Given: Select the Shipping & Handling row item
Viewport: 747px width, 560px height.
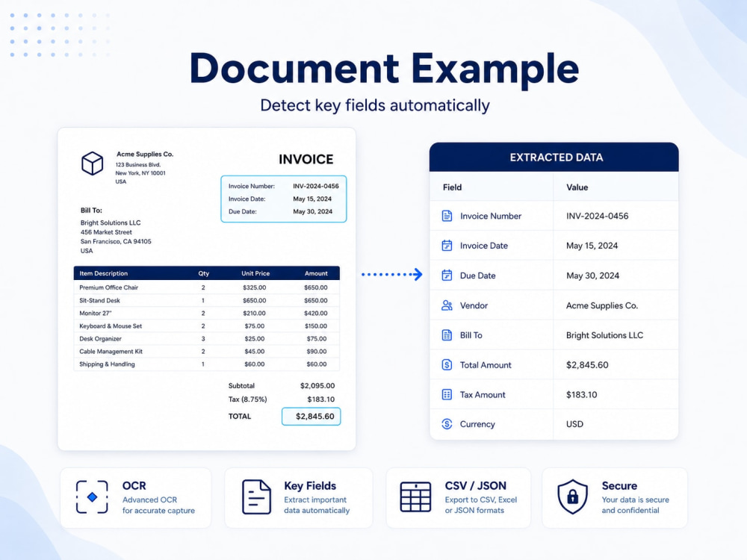Looking at the screenshot, I should [107, 364].
